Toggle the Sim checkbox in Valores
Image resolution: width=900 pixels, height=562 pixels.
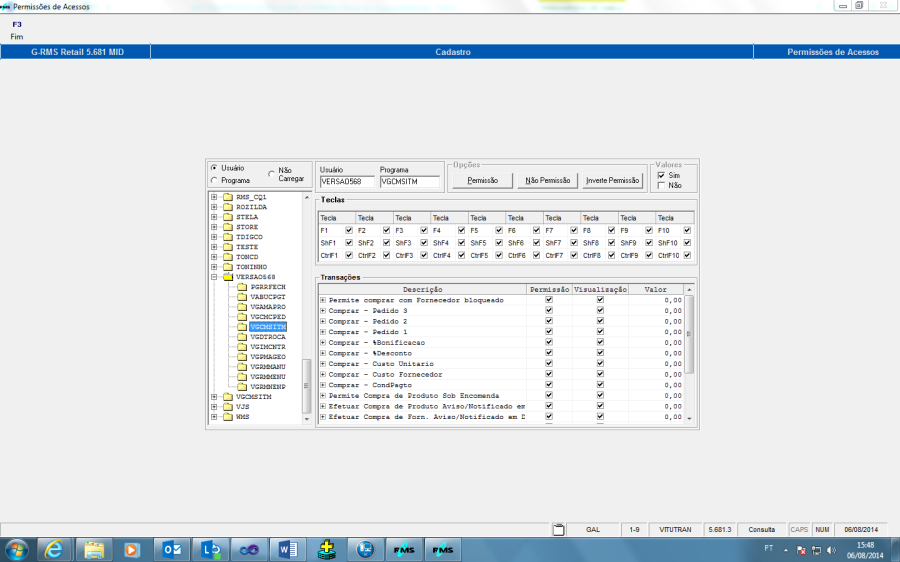[661, 175]
